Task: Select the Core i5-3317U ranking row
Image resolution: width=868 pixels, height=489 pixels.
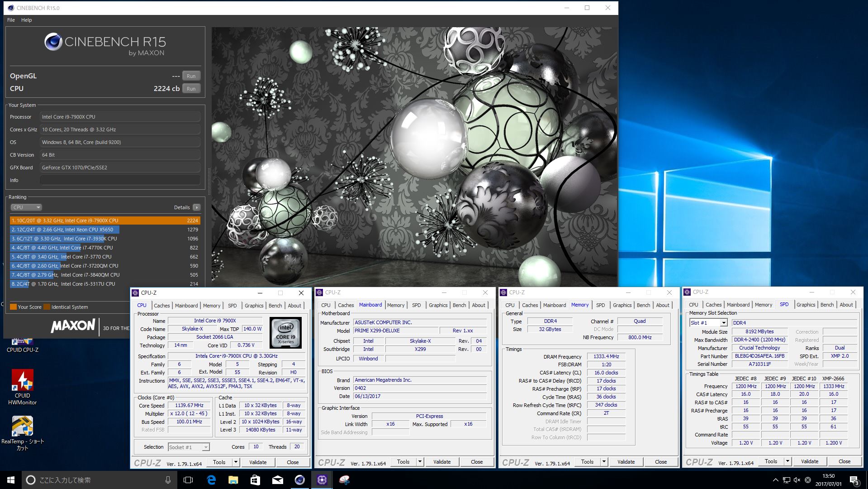Action: click(105, 284)
